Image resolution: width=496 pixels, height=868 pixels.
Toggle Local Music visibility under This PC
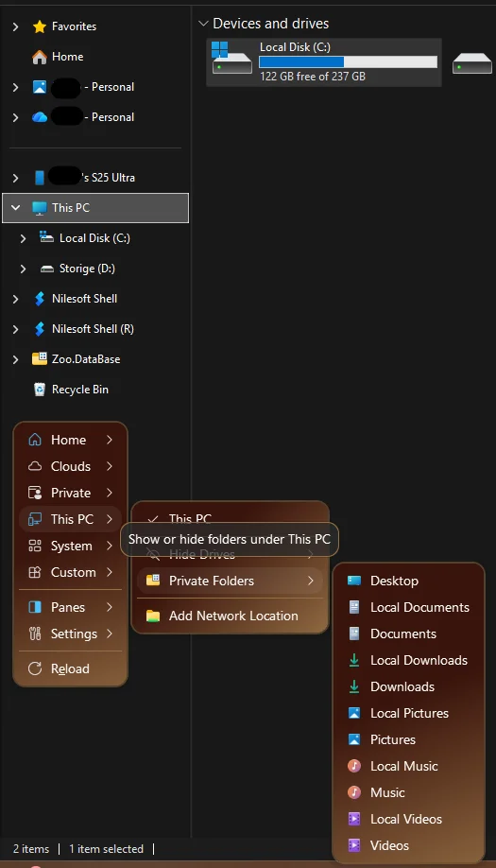pos(409,766)
